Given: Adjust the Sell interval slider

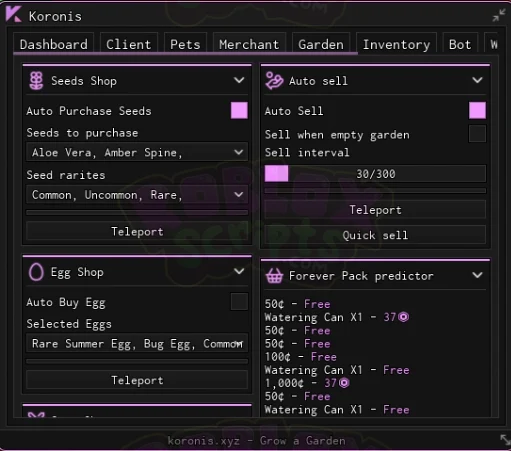Looking at the screenshot, I should pos(375,174).
